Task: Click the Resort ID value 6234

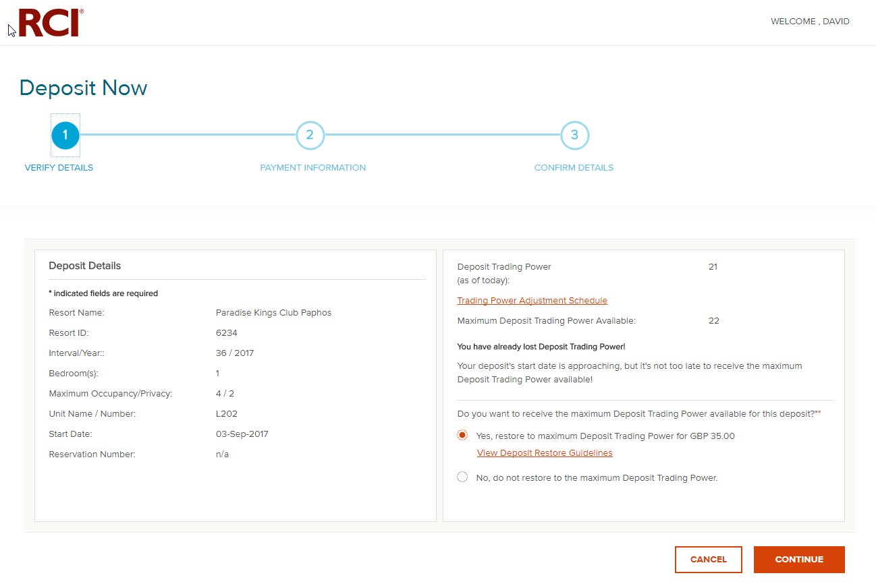Action: pyautogui.click(x=227, y=333)
